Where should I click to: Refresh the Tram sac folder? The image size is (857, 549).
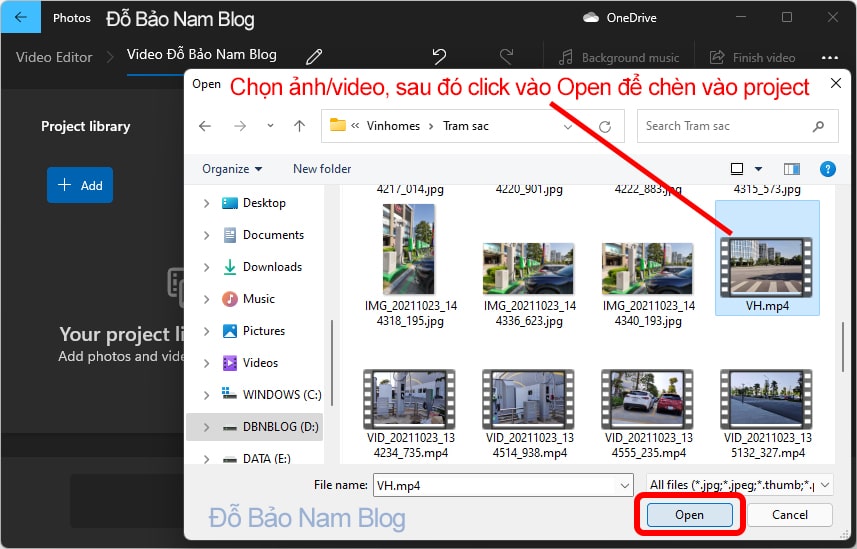604,127
